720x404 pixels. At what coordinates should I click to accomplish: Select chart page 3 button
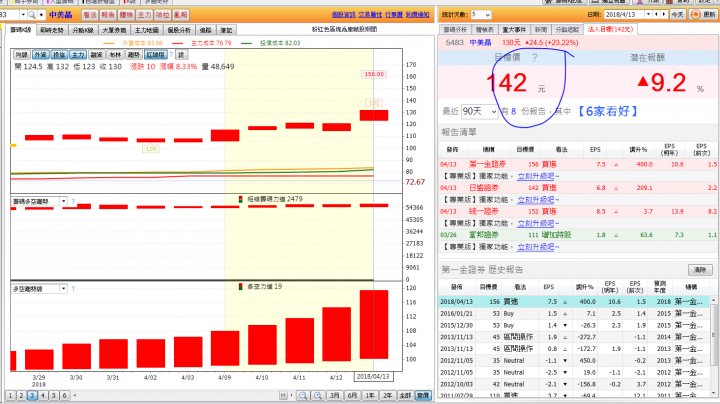32,395
